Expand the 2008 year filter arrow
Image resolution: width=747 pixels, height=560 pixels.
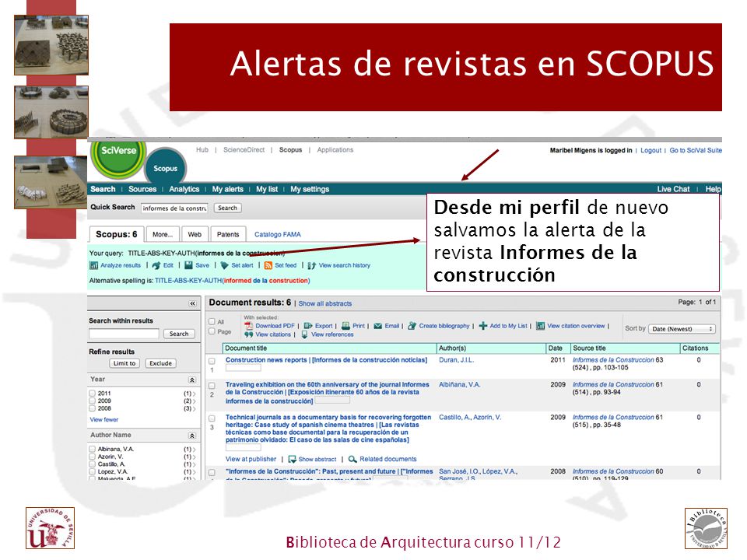195,408
